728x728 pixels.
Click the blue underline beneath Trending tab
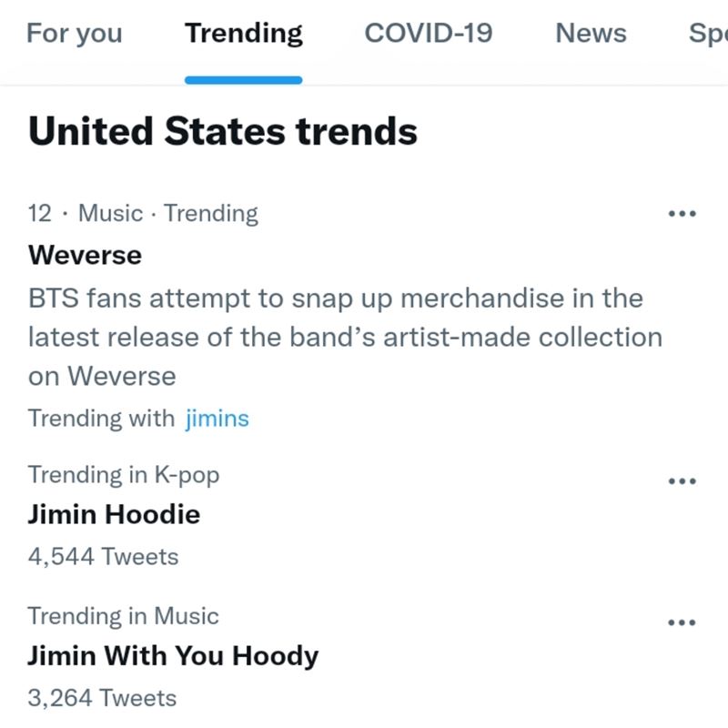tap(243, 80)
